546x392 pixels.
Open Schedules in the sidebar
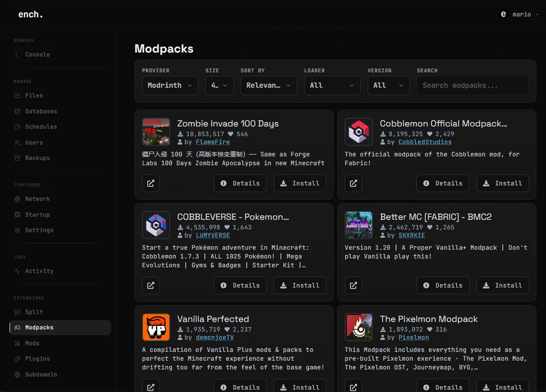pos(60,127)
